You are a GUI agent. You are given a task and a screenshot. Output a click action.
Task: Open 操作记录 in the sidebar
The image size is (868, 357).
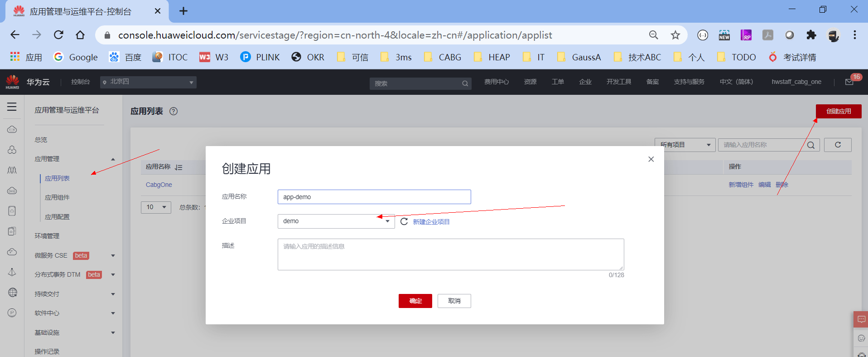point(47,352)
